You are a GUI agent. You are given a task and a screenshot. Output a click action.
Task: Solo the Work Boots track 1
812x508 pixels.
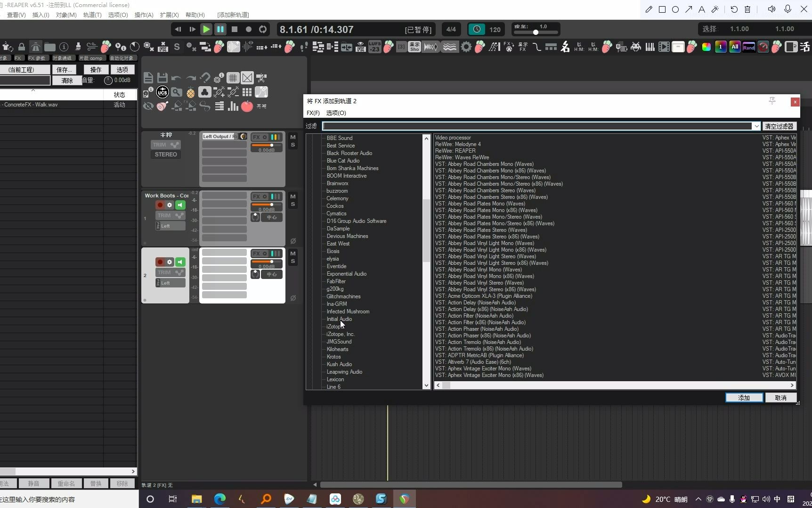coord(293,204)
